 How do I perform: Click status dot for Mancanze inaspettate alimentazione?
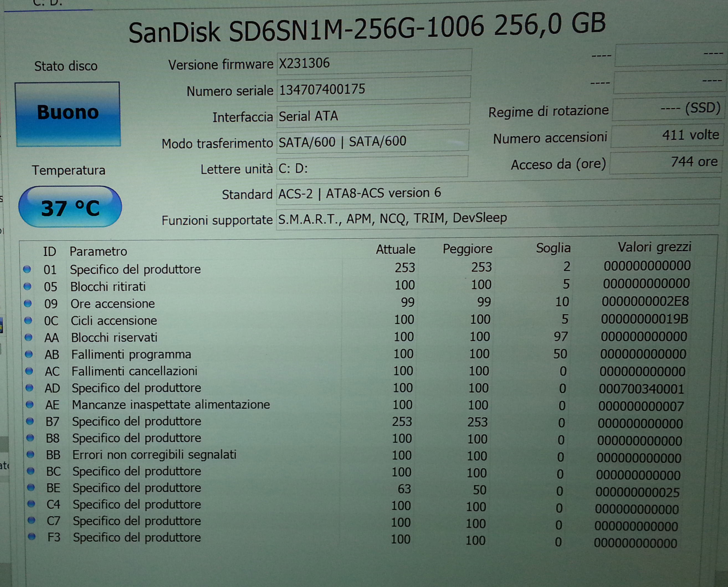[x=30, y=405]
